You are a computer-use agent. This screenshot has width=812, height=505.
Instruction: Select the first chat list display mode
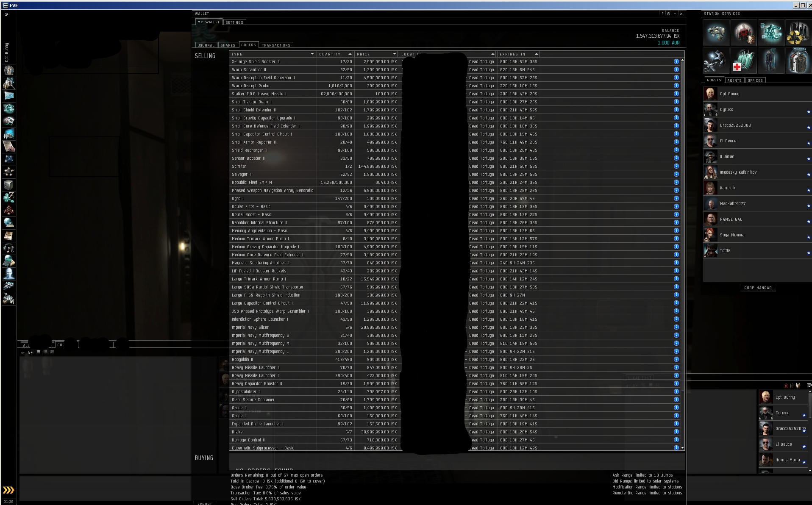tap(39, 352)
